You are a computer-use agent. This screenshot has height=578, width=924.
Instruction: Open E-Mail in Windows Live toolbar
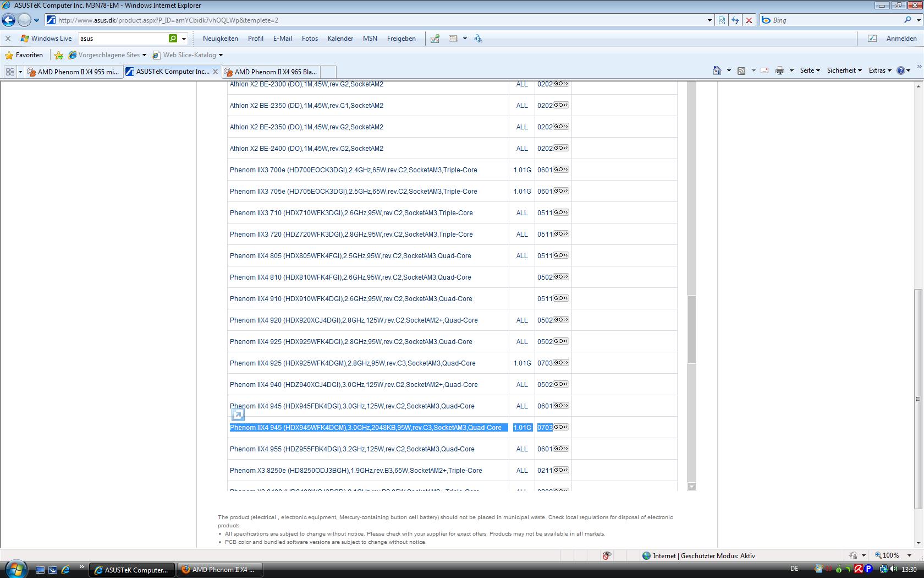coord(283,39)
